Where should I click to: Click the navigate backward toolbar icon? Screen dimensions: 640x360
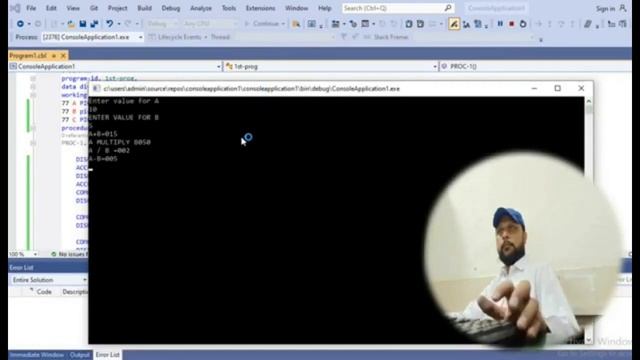click(x=20, y=24)
